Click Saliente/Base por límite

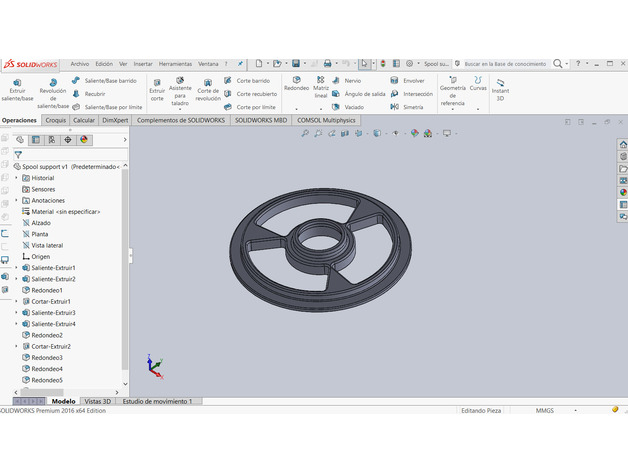click(107, 107)
